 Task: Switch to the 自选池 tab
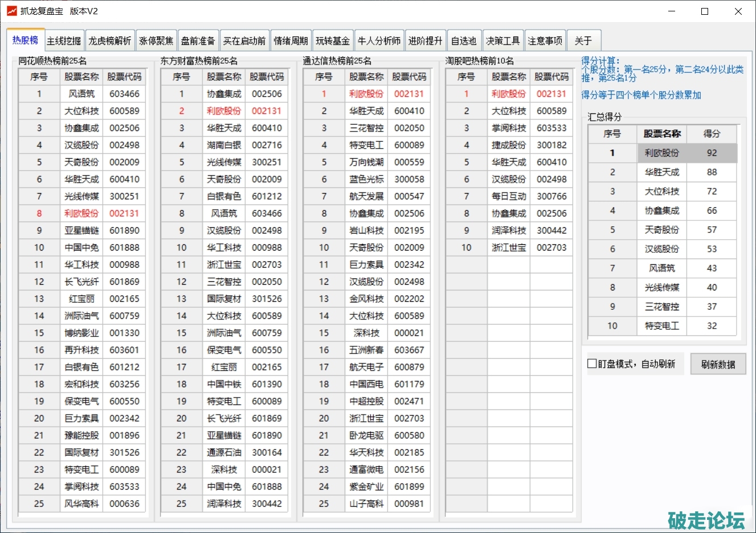[464, 41]
